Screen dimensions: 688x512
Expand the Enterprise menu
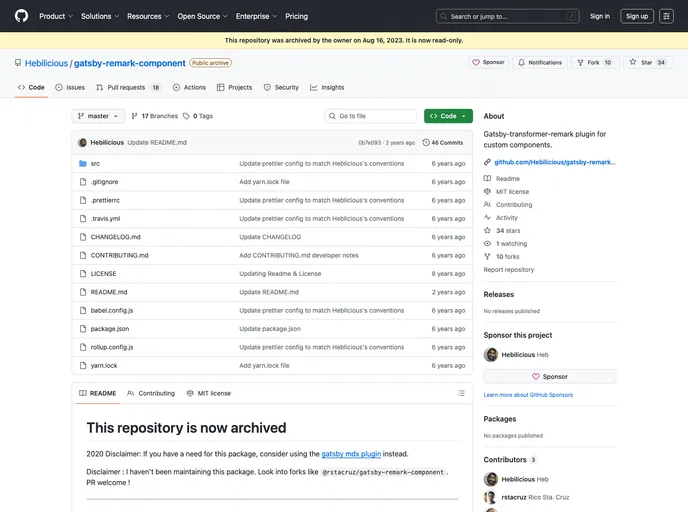[256, 16]
